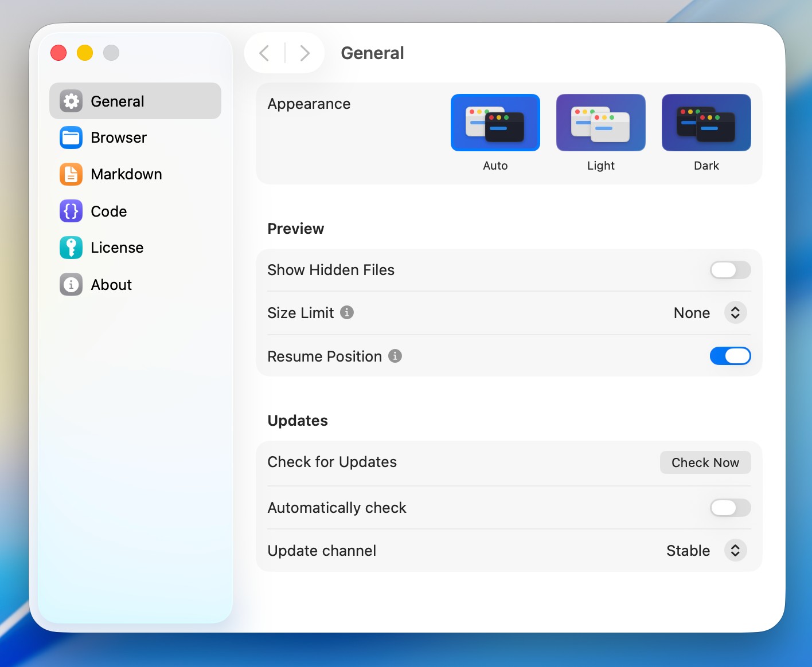
Task: Choose the Light appearance thumbnail
Action: (600, 123)
